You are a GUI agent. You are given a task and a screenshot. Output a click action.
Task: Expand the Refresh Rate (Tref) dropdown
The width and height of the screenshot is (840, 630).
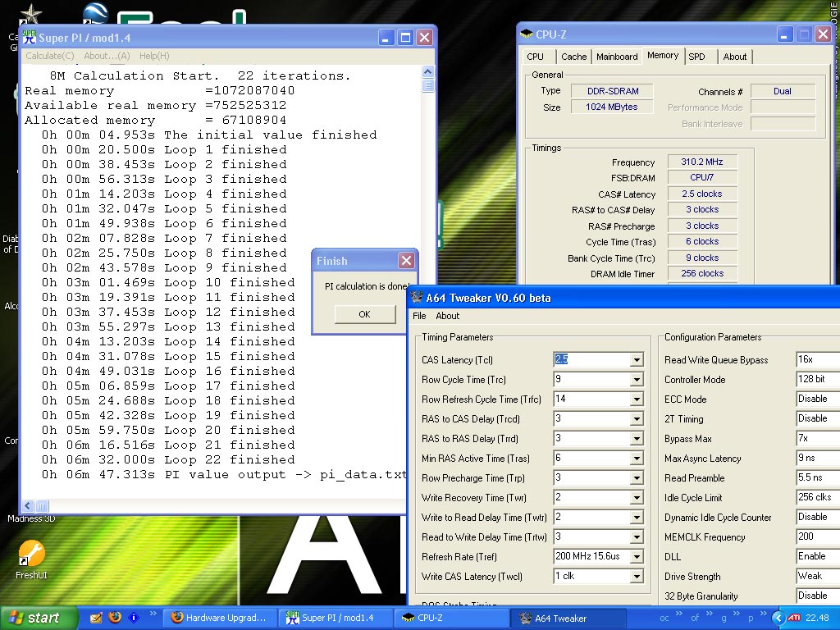637,557
